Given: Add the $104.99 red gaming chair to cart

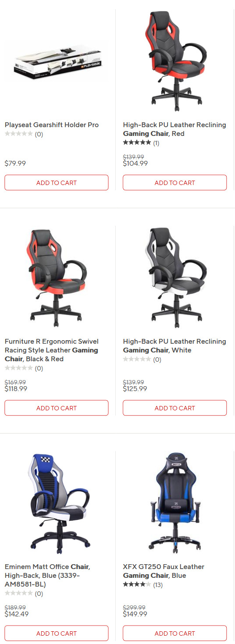Looking at the screenshot, I should [174, 183].
